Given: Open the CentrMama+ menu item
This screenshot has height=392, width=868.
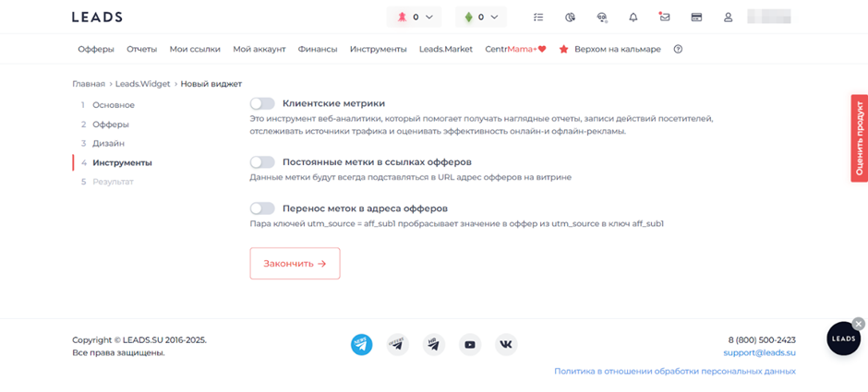Looking at the screenshot, I should tap(515, 49).
